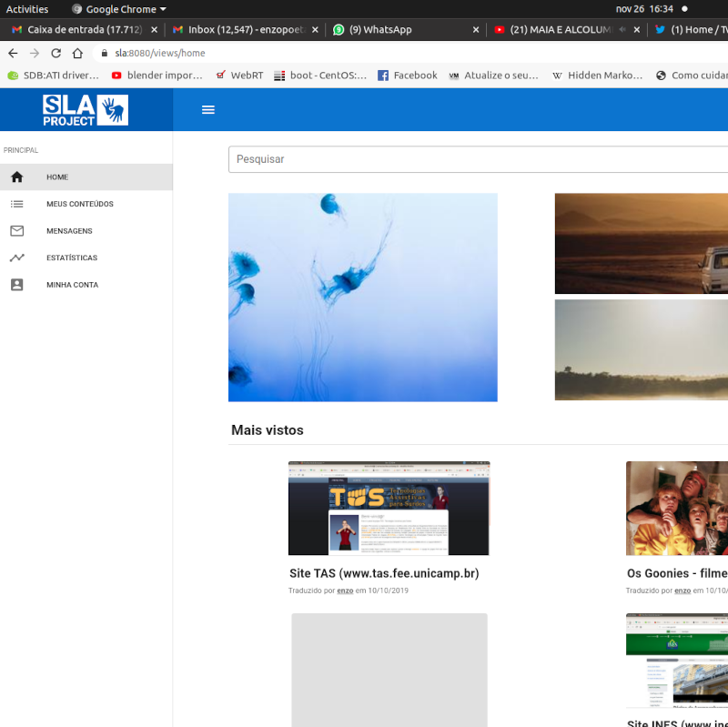Image resolution: width=728 pixels, height=727 pixels.
Task: Click the Meus Conteúdos list icon
Action: point(17,204)
